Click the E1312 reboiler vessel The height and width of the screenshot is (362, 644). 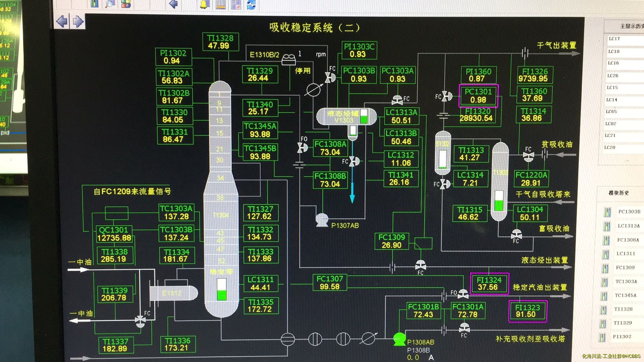point(173,293)
